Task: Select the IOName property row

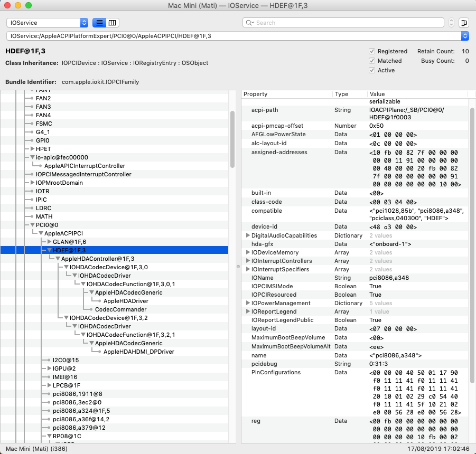Action: 354,278
